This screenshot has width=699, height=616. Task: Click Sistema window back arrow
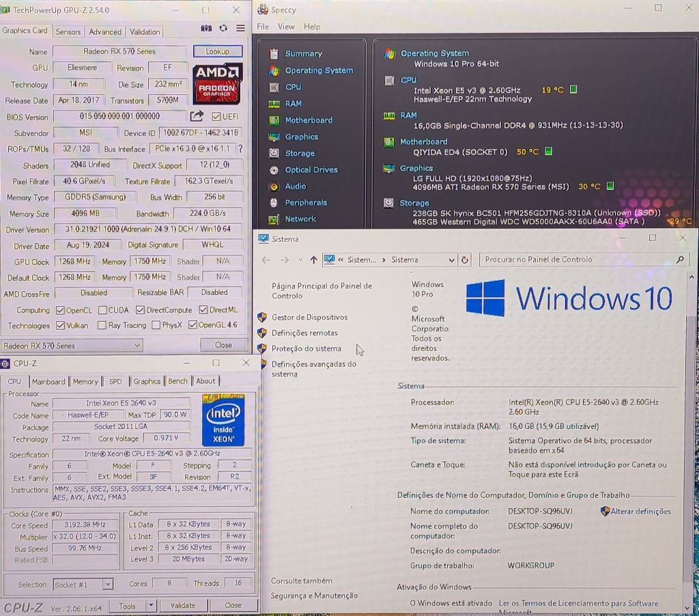tap(266, 260)
